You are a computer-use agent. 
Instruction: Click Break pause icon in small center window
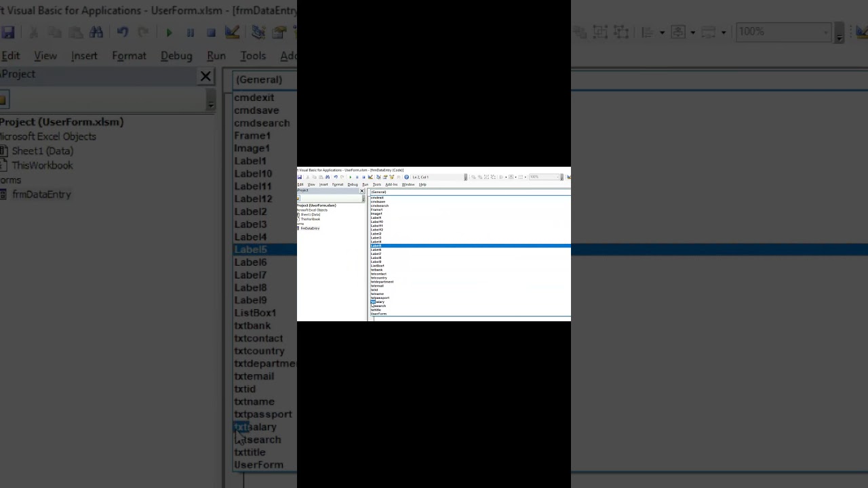[357, 177]
